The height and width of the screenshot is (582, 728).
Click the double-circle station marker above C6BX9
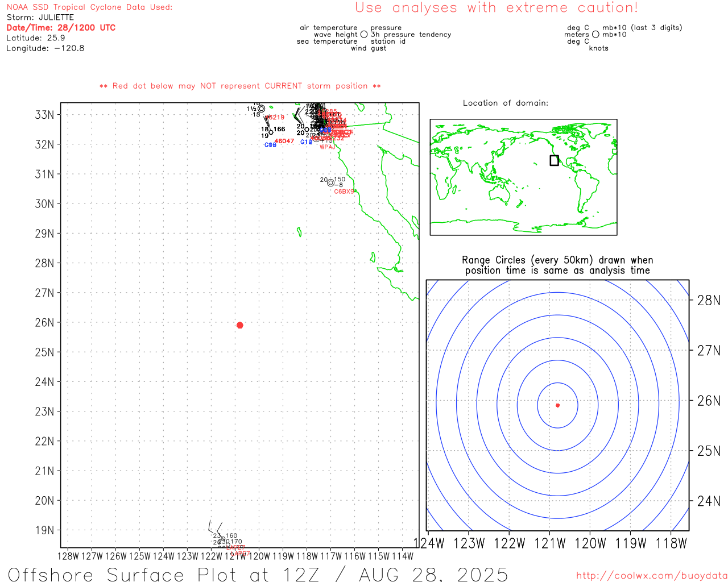330,183
